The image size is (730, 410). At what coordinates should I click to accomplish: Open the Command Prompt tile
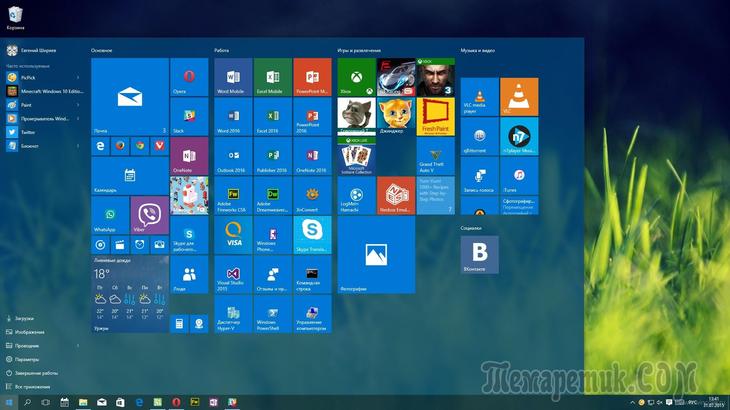(312, 274)
